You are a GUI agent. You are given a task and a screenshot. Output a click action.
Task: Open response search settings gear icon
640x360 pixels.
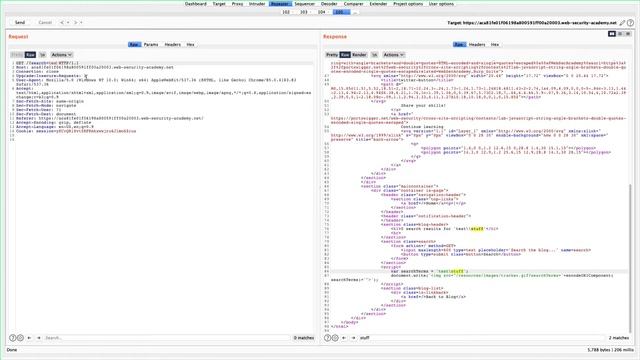(335, 338)
